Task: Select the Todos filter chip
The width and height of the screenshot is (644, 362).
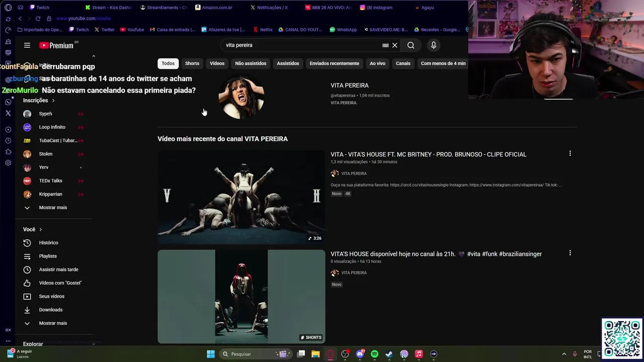Action: pos(168,63)
